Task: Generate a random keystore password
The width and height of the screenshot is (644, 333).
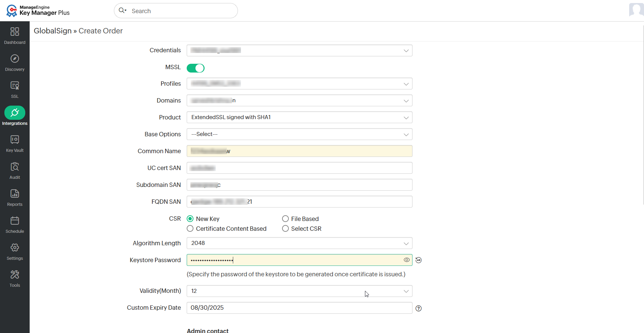Action: pyautogui.click(x=419, y=260)
